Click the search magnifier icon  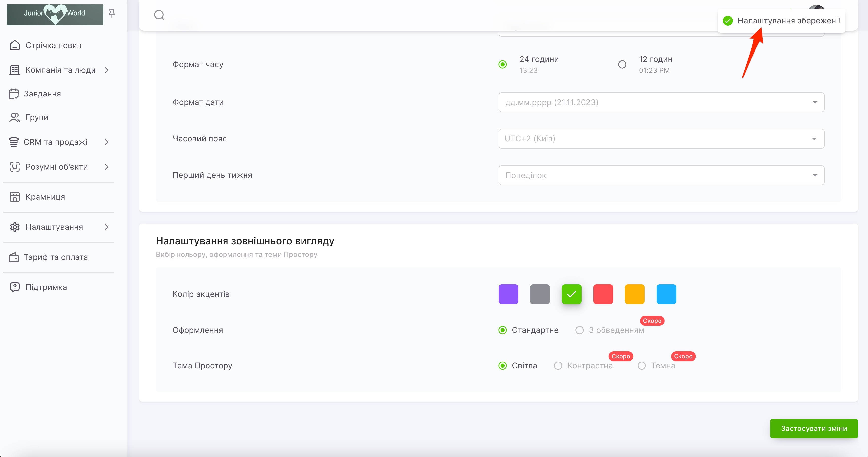click(159, 15)
